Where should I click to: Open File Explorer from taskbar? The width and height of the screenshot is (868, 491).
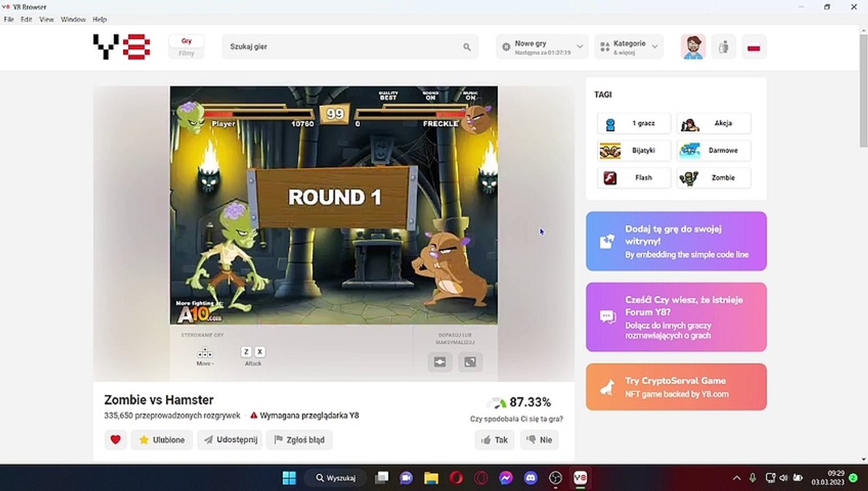tap(431, 477)
